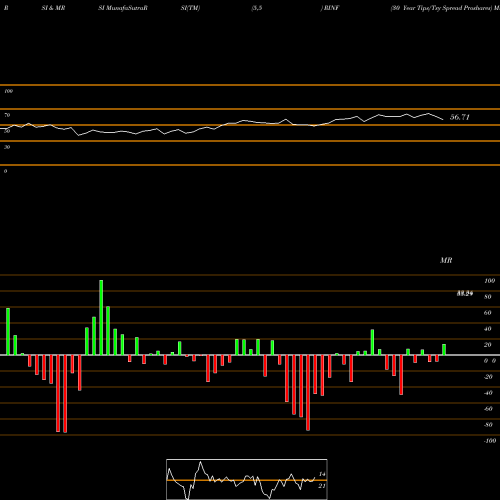Click the MR axis label -80
The width and height of the screenshot is (500, 500).
(x=488, y=425)
